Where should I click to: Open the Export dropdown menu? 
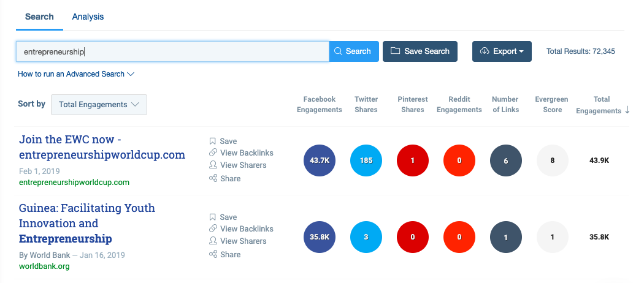coord(502,51)
